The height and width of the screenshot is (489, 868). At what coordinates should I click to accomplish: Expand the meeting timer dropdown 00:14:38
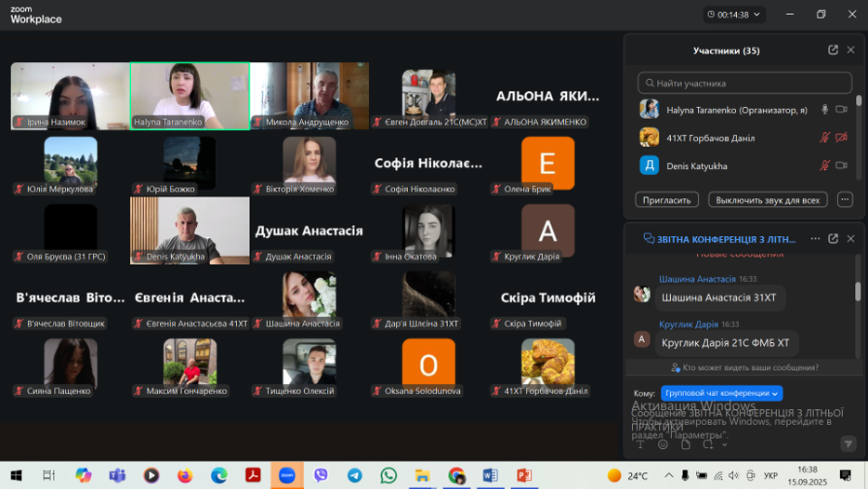(734, 15)
